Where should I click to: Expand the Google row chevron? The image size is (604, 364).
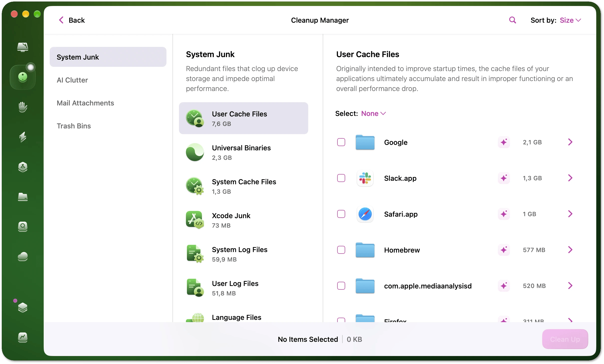(570, 142)
